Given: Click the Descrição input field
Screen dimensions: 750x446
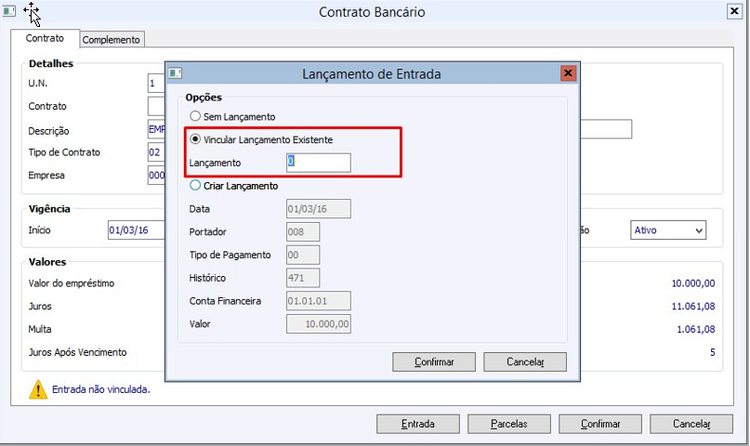Looking at the screenshot, I should (x=156, y=129).
